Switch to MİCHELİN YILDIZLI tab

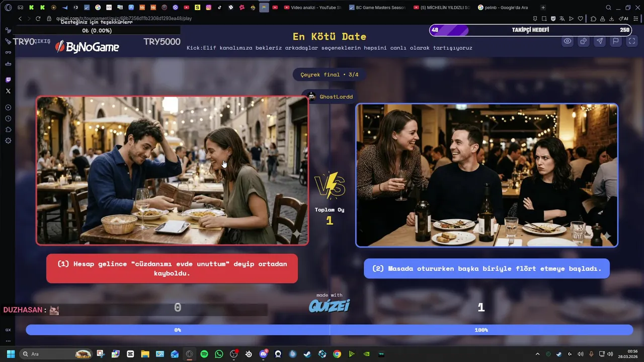[x=442, y=8]
